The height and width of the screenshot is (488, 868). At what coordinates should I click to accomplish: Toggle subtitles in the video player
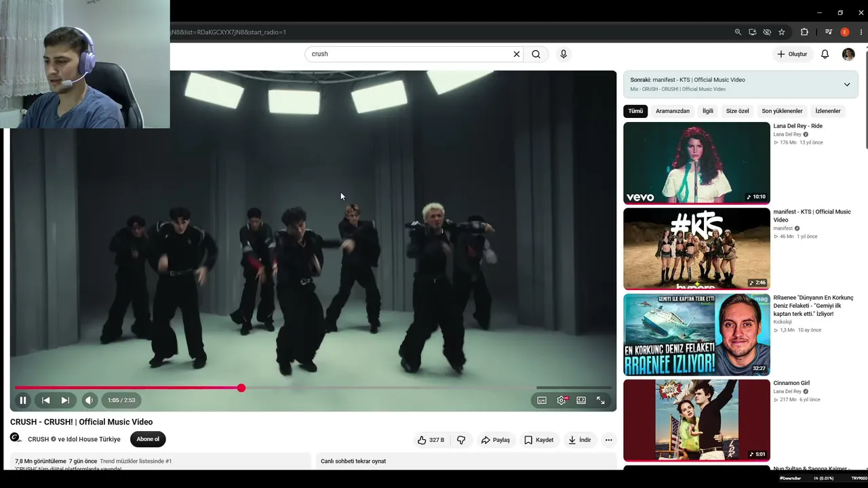(542, 401)
